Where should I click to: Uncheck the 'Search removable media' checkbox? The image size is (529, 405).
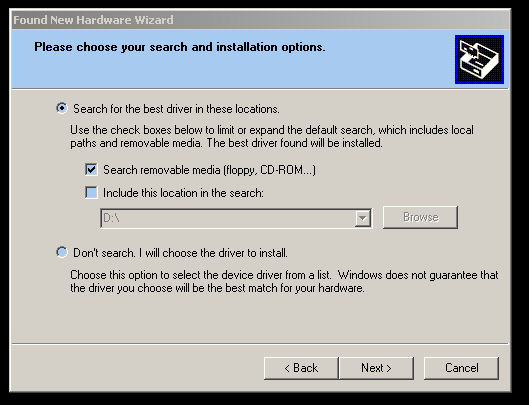91,169
